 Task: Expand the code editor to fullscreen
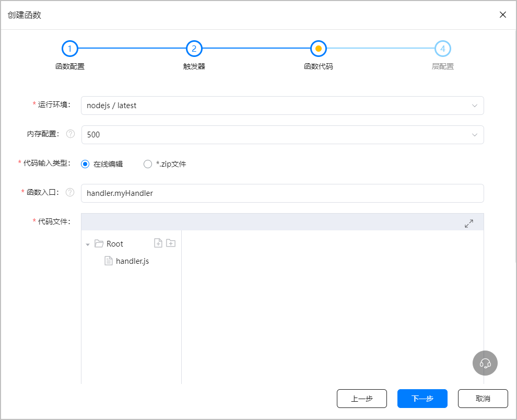pos(469,223)
